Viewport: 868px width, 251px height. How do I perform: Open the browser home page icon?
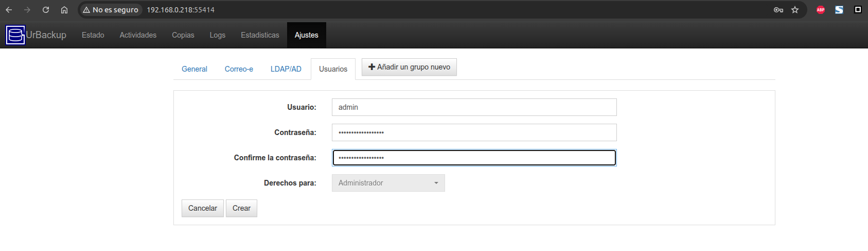click(x=64, y=10)
